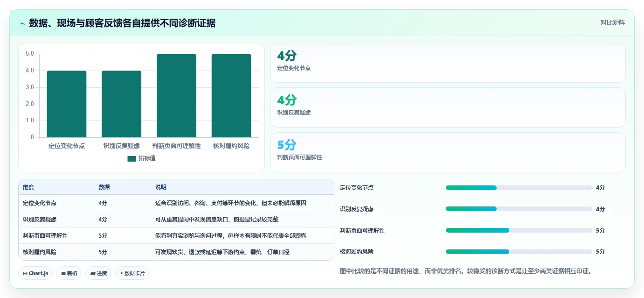Click the progress bar for 识别反复疑虑
644x298 pixels.
point(519,209)
